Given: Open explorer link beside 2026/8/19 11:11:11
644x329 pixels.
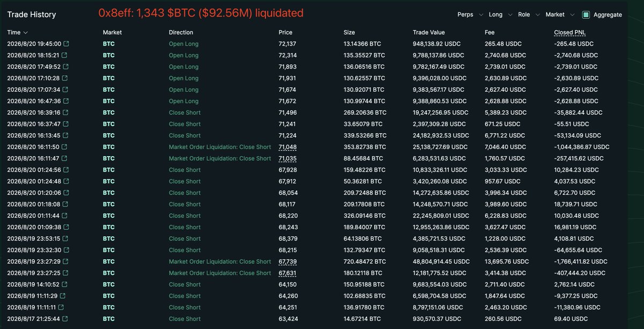Looking at the screenshot, I should pos(61,307).
